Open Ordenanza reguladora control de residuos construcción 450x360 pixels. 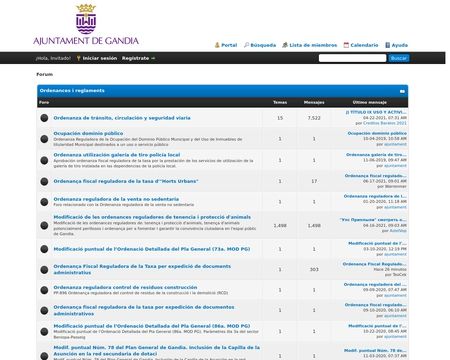(125, 287)
